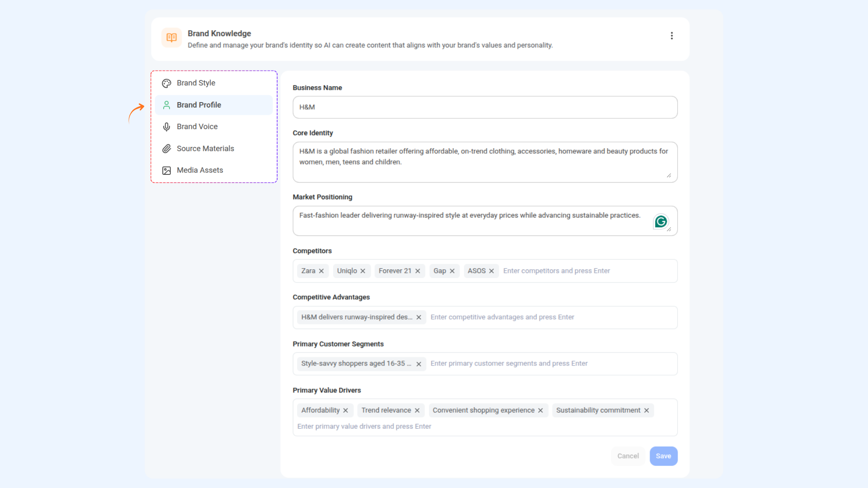This screenshot has height=488, width=868.
Task: Open the Brand Knowledge three-dot menu
Action: 672,36
